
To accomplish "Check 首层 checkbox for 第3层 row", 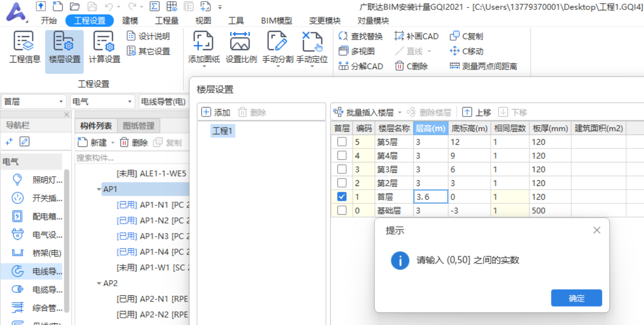I will tap(342, 169).
